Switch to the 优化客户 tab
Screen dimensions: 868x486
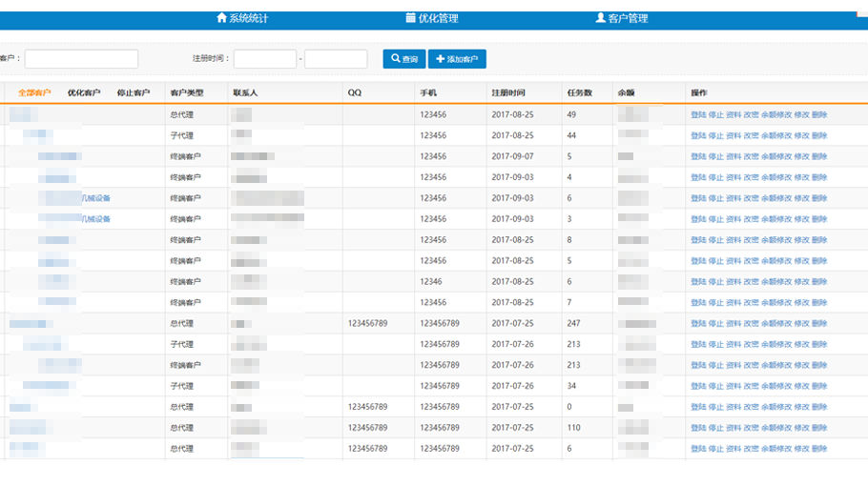tap(84, 93)
